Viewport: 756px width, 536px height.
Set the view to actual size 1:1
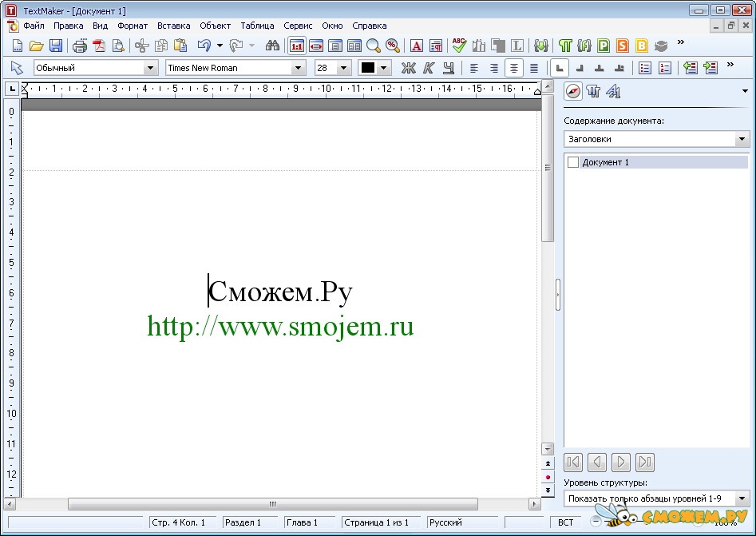pyautogui.click(x=296, y=46)
